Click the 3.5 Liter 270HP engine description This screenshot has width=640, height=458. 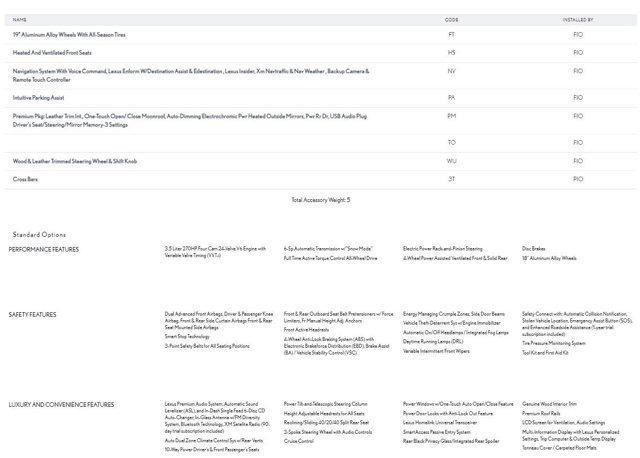(x=215, y=251)
